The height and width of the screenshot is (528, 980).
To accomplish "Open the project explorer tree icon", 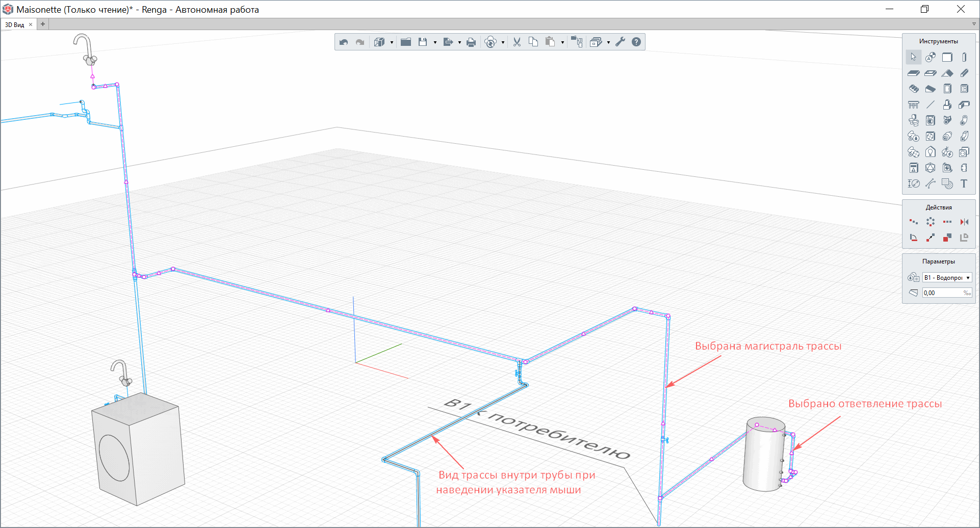I will tap(577, 42).
